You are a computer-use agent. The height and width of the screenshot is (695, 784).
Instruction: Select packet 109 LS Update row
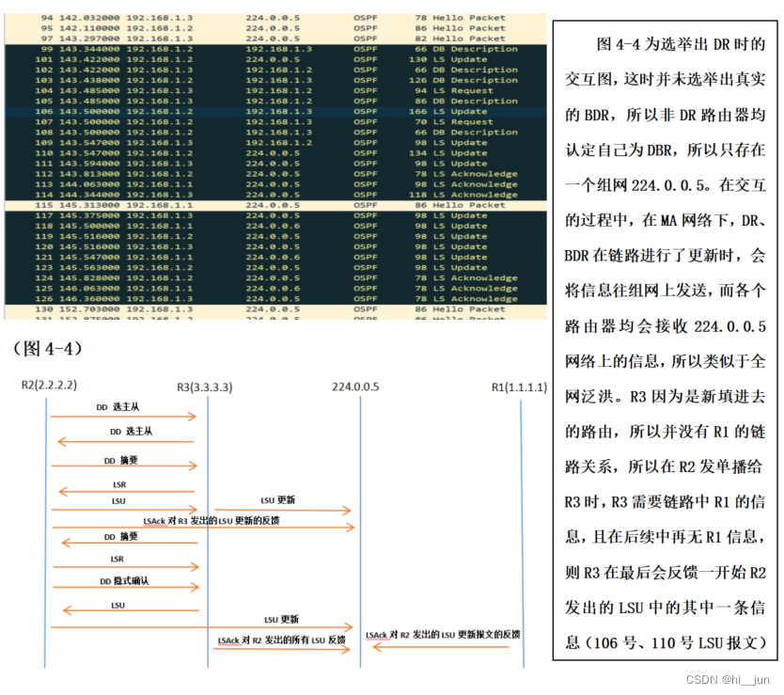click(x=275, y=143)
